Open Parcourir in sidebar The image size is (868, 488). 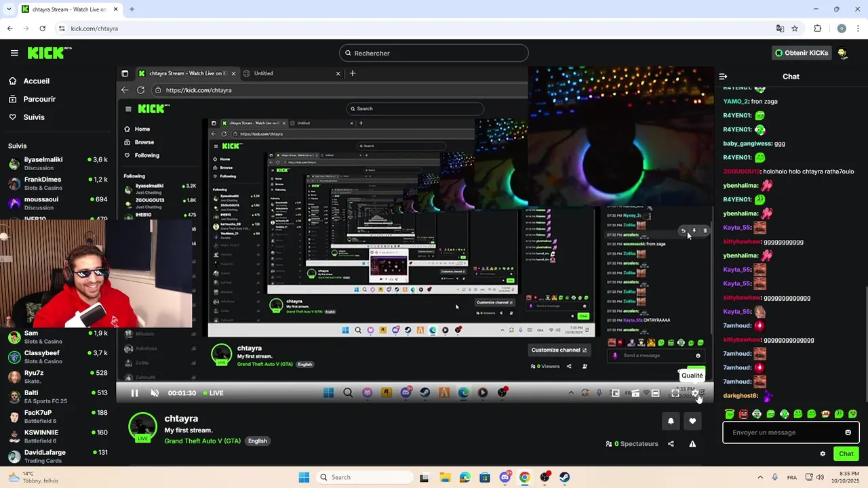32,99
